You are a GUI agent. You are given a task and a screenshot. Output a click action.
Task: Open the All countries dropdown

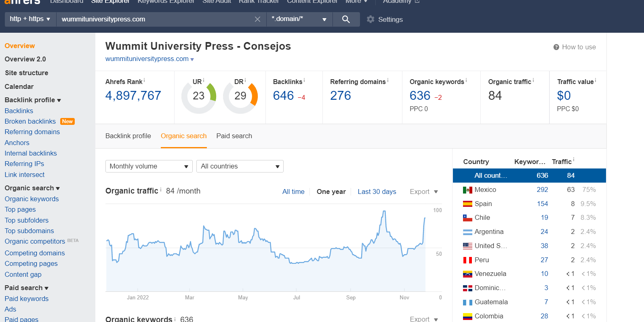(240, 166)
